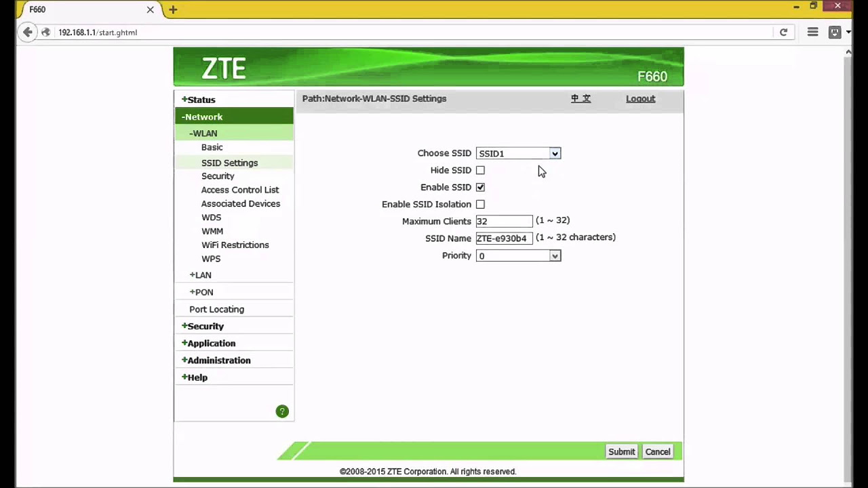Click the "(1 ~ 32 characters)" hint text
The height and width of the screenshot is (488, 868).
[x=576, y=237]
